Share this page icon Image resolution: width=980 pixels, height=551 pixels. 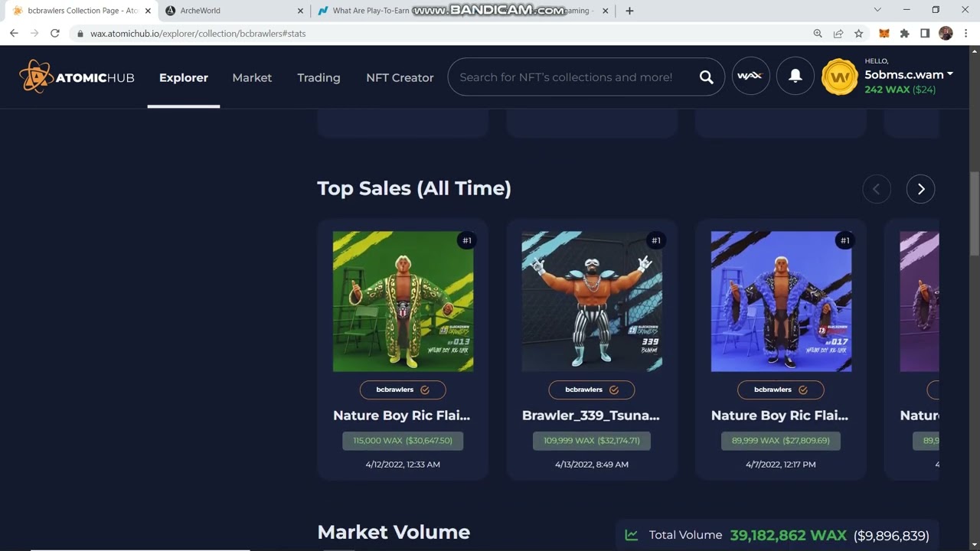point(838,34)
